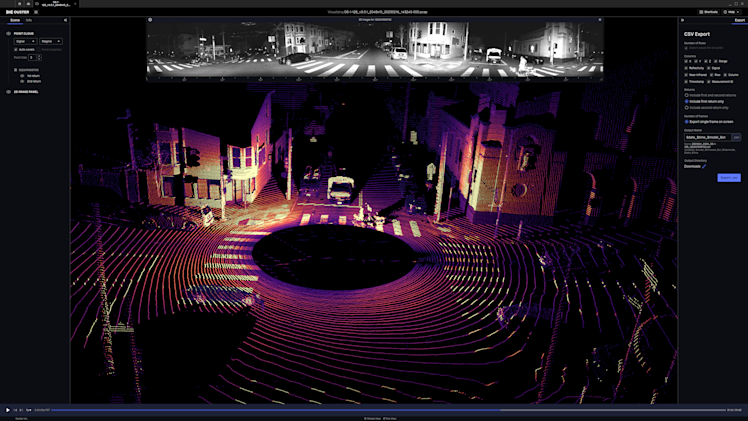748x421 pixels.
Task: Toggle the Reflectivity column checkbox
Action: [686, 68]
